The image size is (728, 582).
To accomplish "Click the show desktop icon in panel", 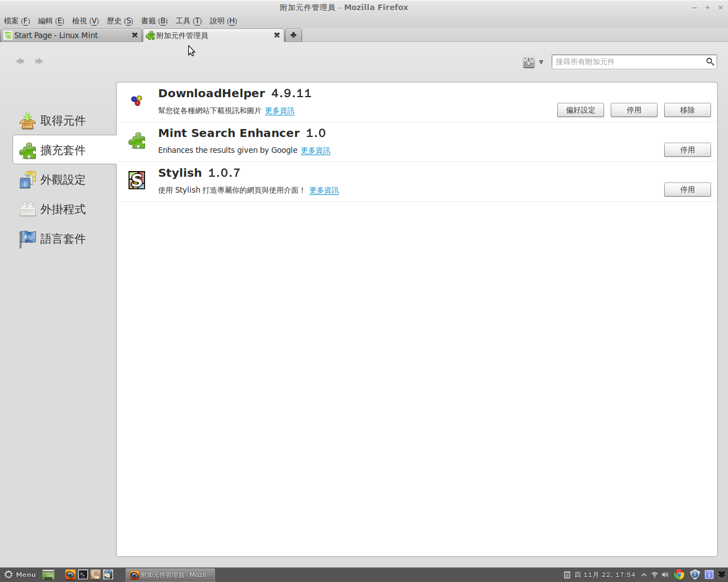I will tap(48, 575).
